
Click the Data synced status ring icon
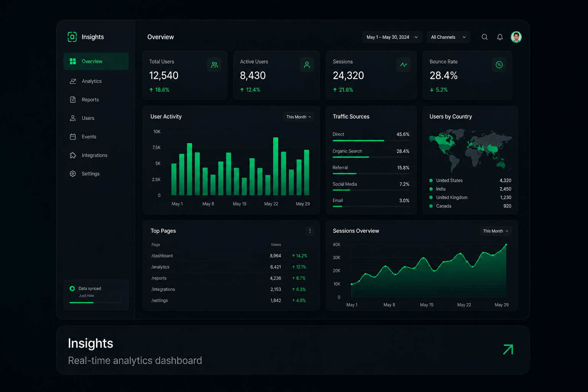pos(72,289)
